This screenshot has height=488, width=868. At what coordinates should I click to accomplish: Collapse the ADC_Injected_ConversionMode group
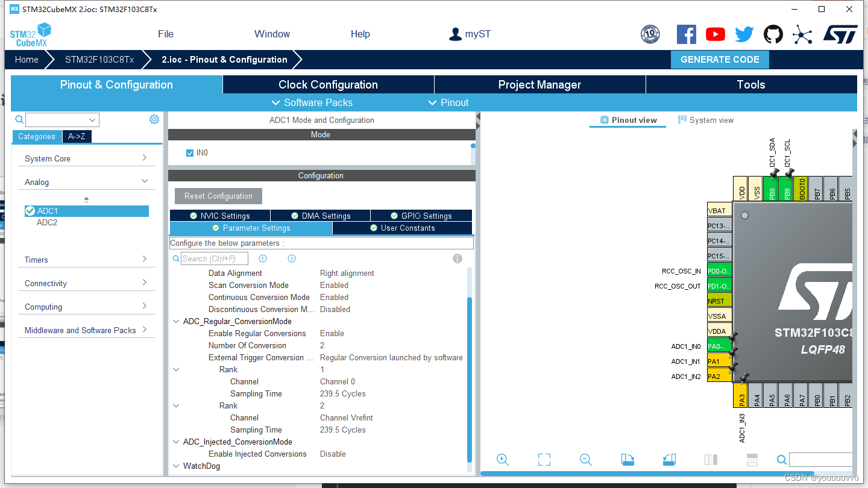point(176,442)
